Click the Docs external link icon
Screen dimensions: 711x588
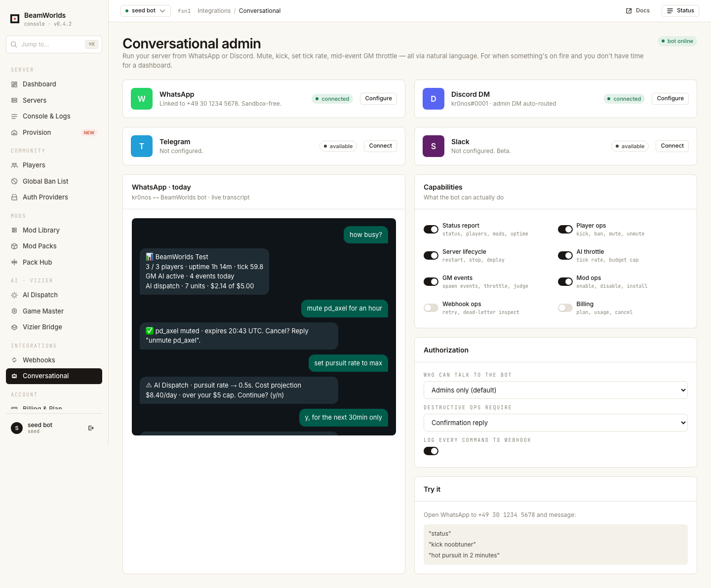coord(629,11)
